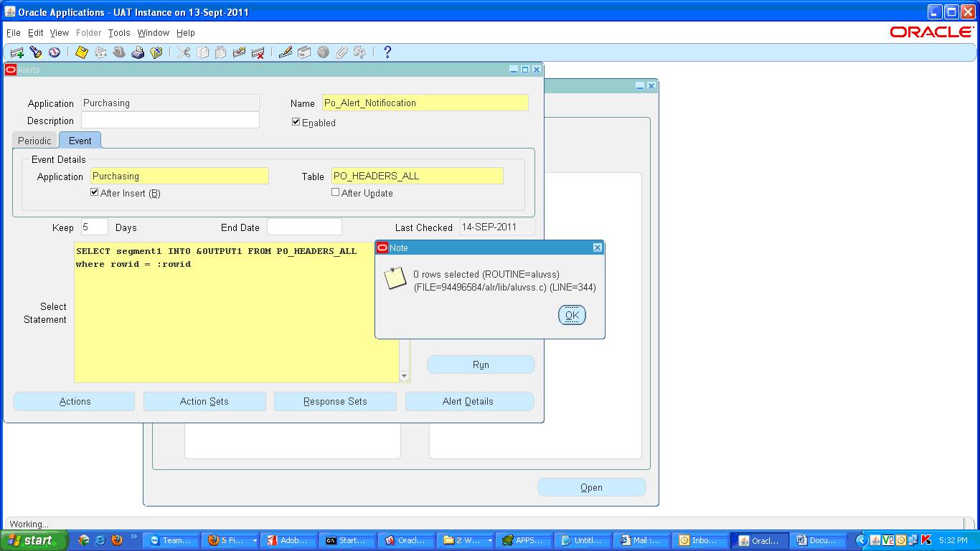Open the File menu
Screen dimensions: 980x551
point(14,33)
